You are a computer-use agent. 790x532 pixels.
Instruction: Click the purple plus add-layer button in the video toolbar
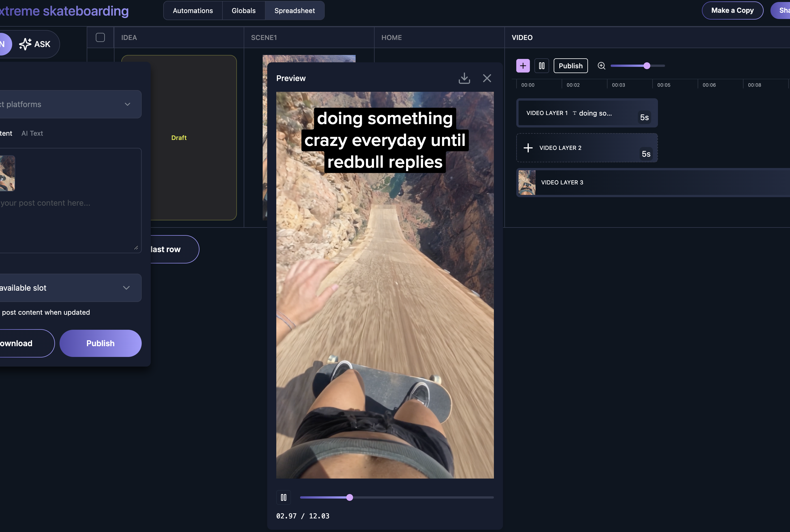point(523,66)
